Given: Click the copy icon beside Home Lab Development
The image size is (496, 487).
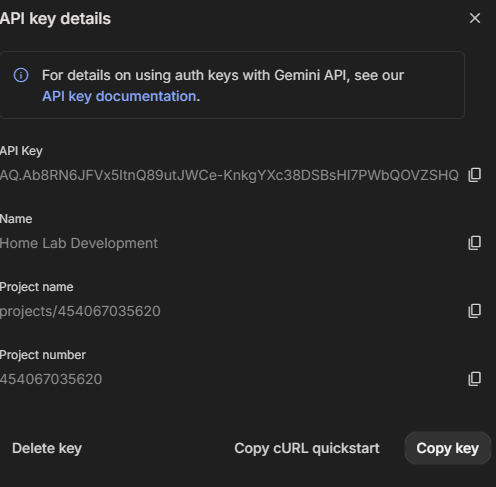Looking at the screenshot, I should [475, 243].
